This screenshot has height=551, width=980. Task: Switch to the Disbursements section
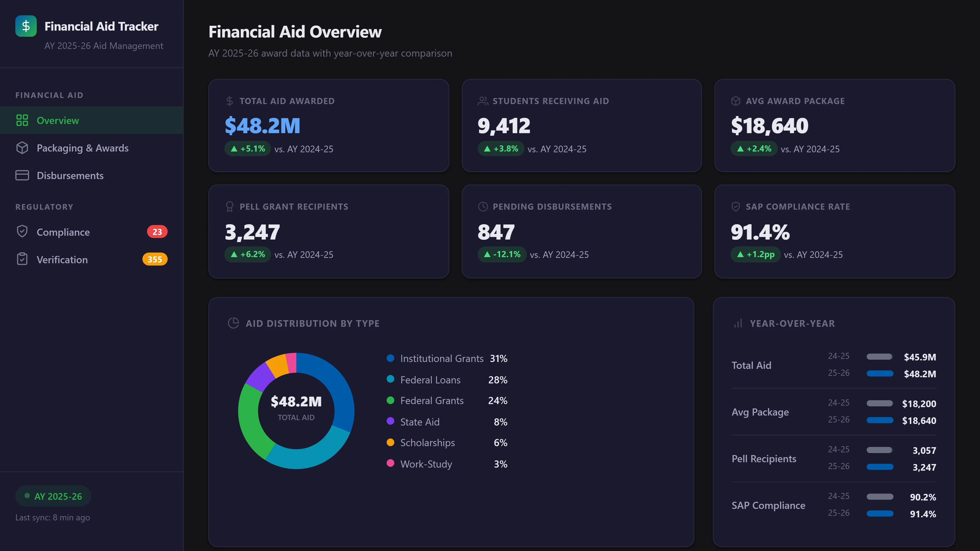pos(70,175)
